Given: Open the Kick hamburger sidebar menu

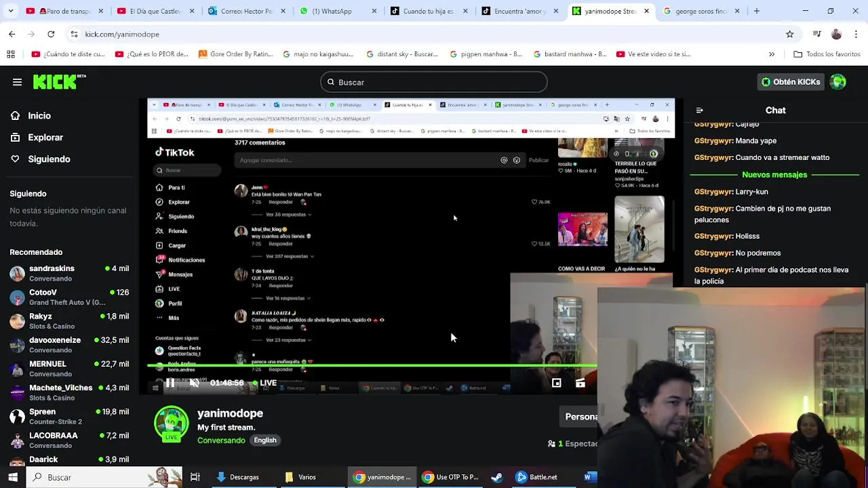Looking at the screenshot, I should [x=17, y=82].
